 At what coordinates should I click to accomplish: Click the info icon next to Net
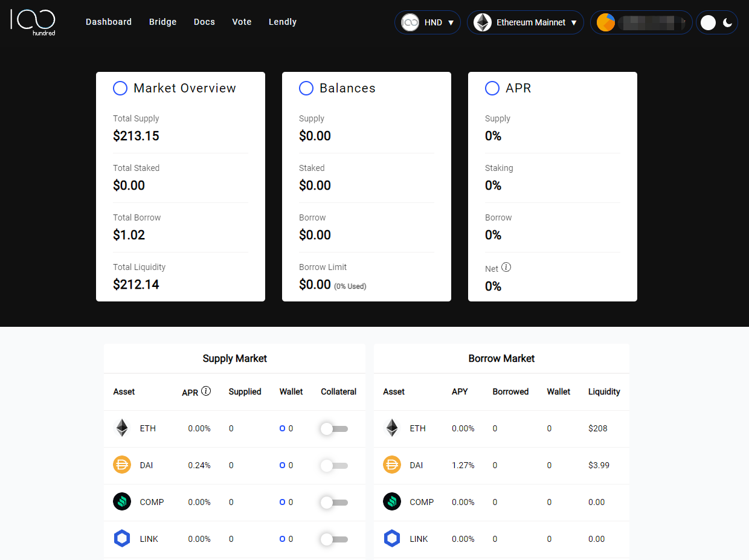pos(506,267)
